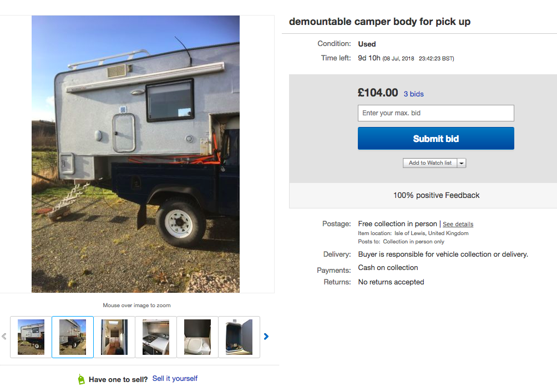Click See details postage link
557x392 pixels.
pyautogui.click(x=458, y=225)
